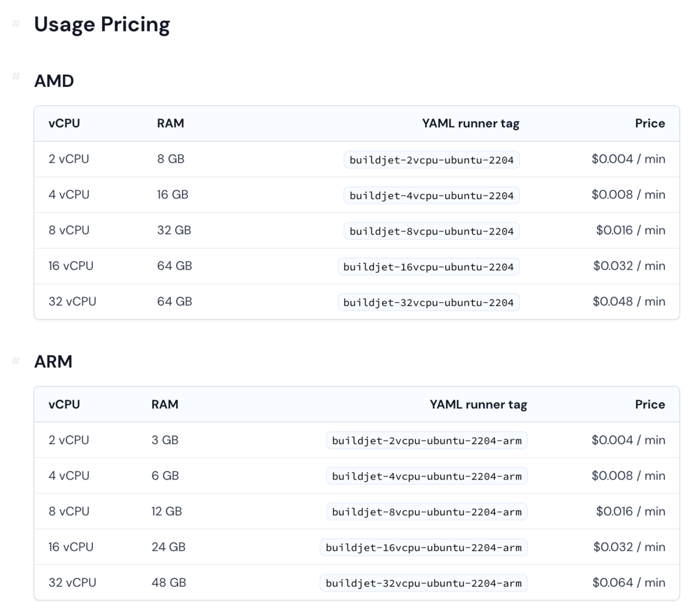
Task: Select the buildjet-8vcpu-ubuntu-2204 runner tag
Action: point(432,231)
